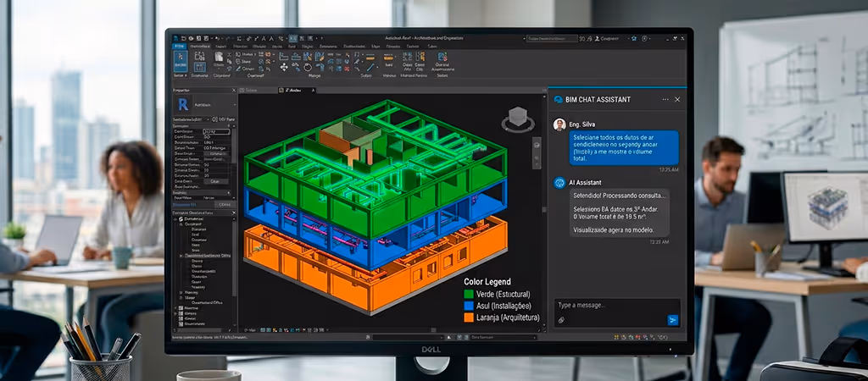Click the 'Color Legend' heading
Screen dimensions: 868x381
coord(487,281)
